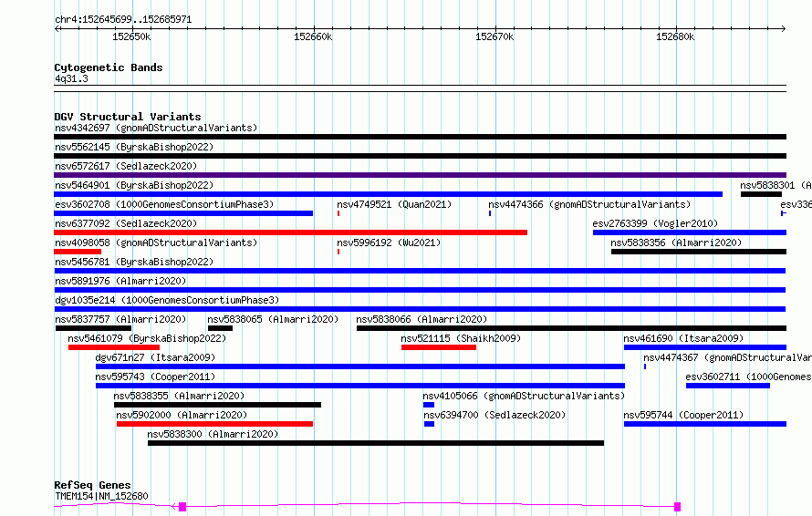Click the 152650k ruler tick label
Viewport: 812px width, 516px height.
pos(131,36)
